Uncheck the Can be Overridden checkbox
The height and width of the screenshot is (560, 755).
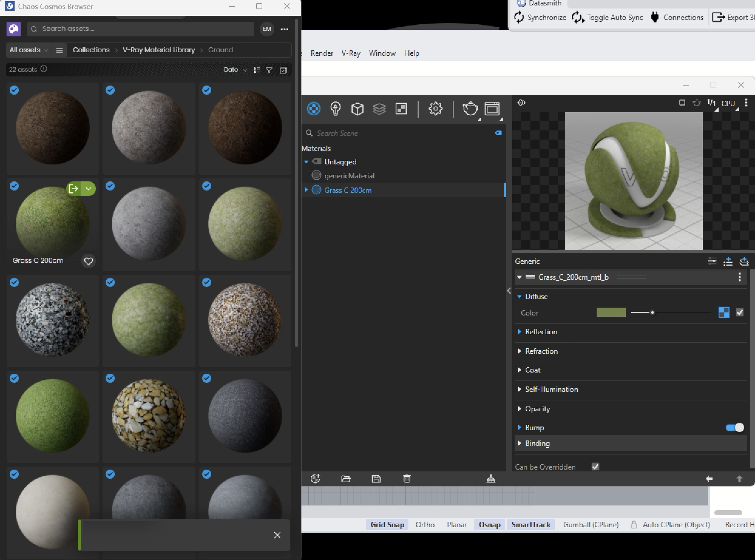click(595, 467)
